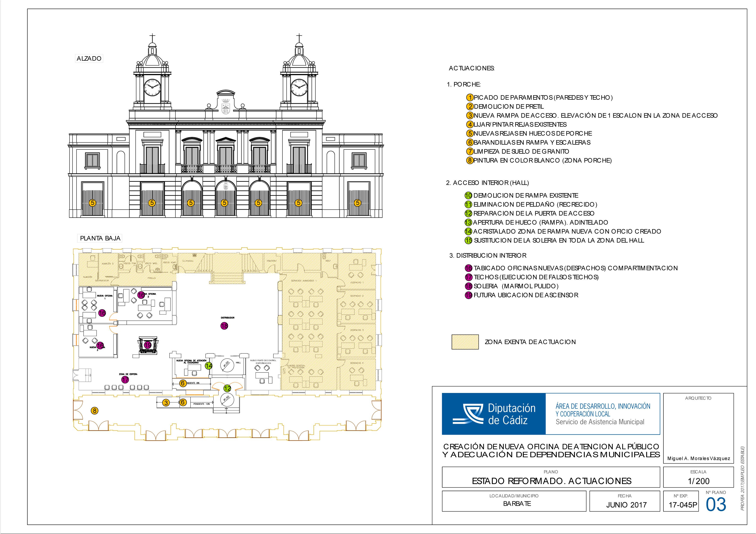This screenshot has width=756, height=534.
Task: Click the hatched Zona Exenta legend swatch
Action: (x=465, y=342)
